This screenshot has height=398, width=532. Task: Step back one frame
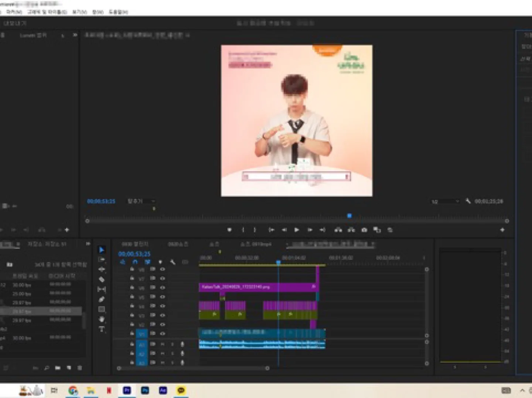pyautogui.click(x=284, y=230)
